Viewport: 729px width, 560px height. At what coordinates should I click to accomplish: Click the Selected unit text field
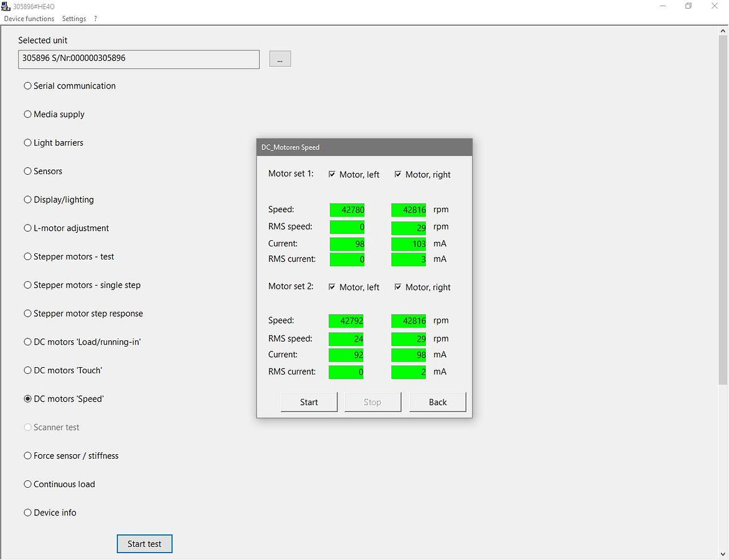139,59
